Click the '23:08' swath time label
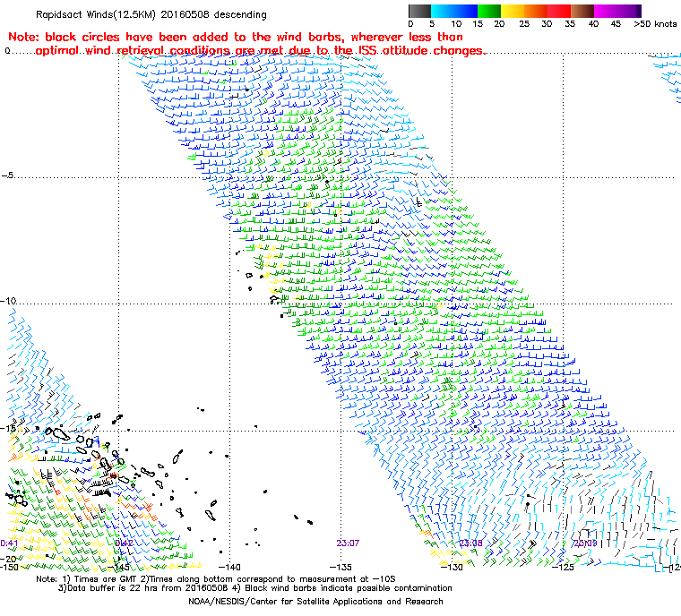This screenshot has height=616, width=681. (x=471, y=543)
